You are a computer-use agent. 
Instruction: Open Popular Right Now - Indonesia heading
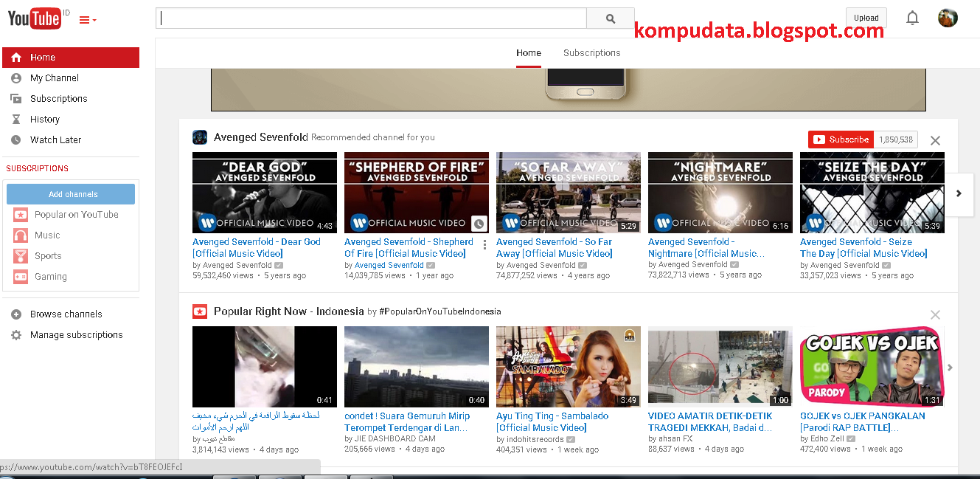point(289,311)
